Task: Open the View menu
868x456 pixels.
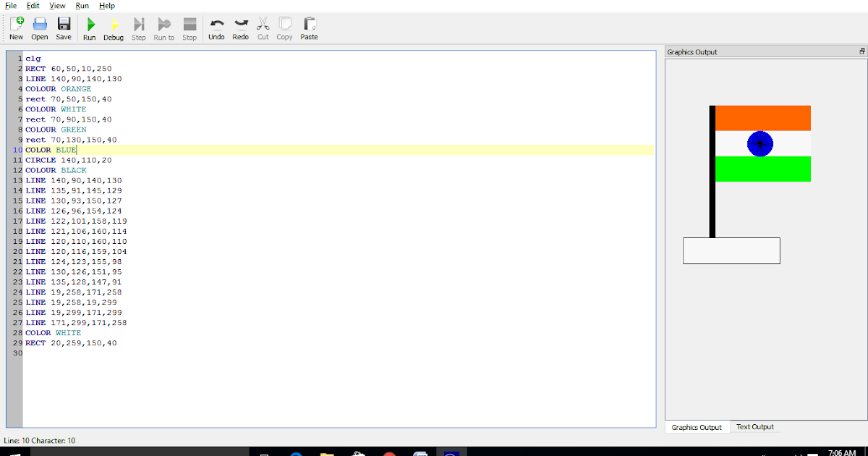Action: tap(57, 5)
